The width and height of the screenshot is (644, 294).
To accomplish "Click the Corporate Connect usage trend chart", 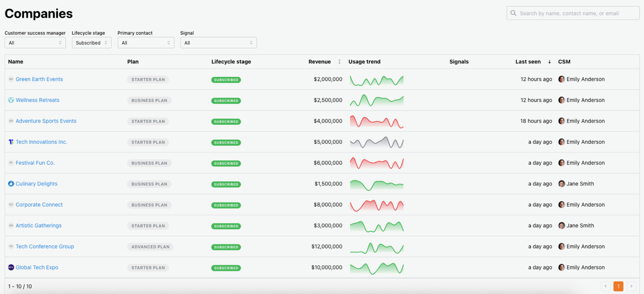I will (x=377, y=205).
